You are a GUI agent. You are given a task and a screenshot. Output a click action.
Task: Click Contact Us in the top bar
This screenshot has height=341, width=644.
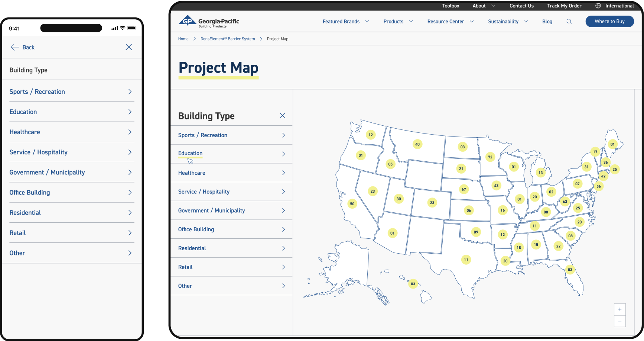click(x=521, y=6)
